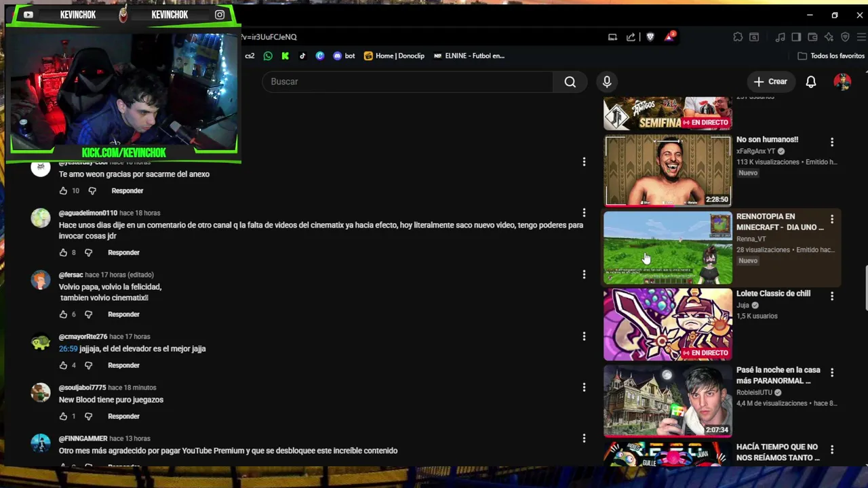The width and height of the screenshot is (868, 488).
Task: Open the Brave Wallet toolbar icon
Action: 812,37
